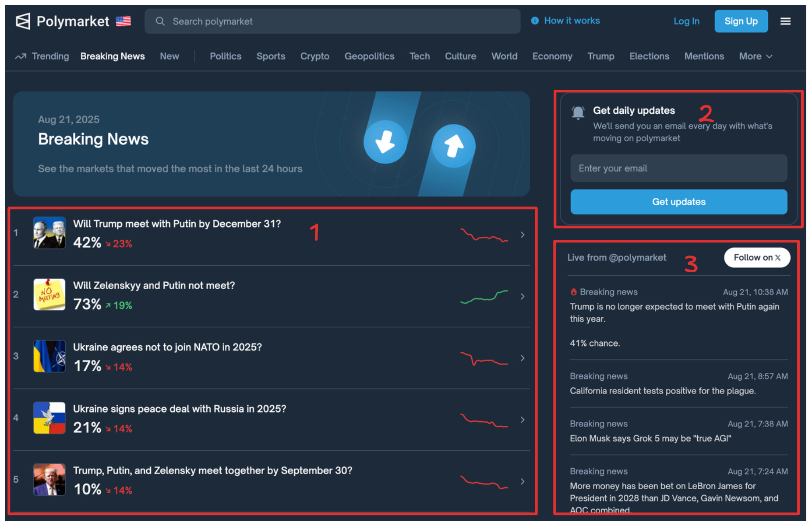Open the Geopolitics category
This screenshot has width=812, height=526.
tap(369, 56)
